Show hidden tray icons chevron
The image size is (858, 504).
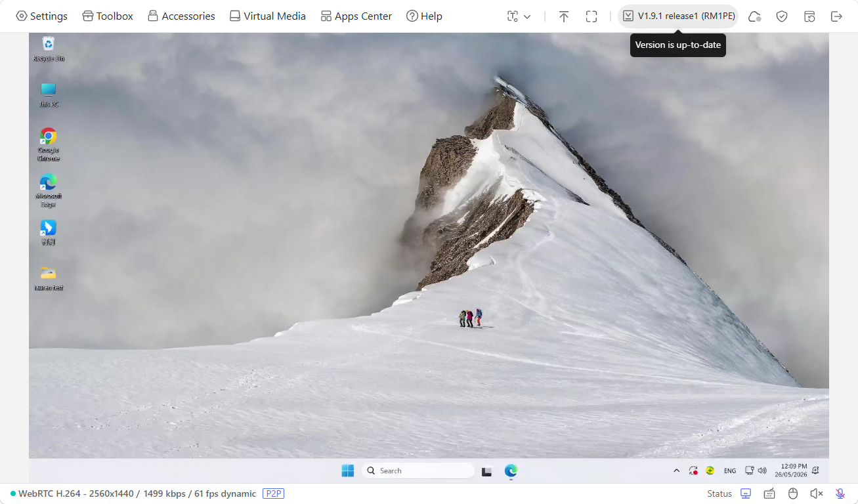(677, 471)
